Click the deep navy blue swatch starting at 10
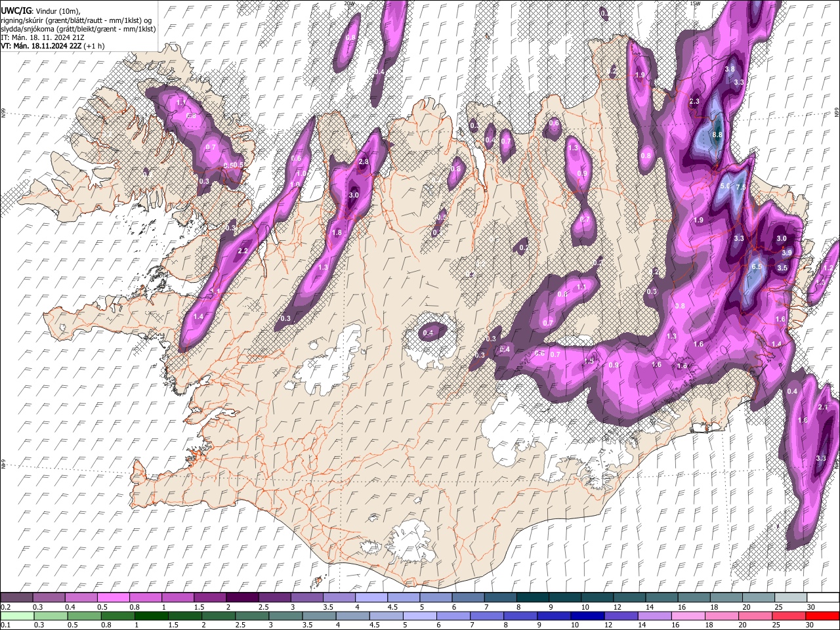The height and width of the screenshot is (630, 840). (x=587, y=616)
